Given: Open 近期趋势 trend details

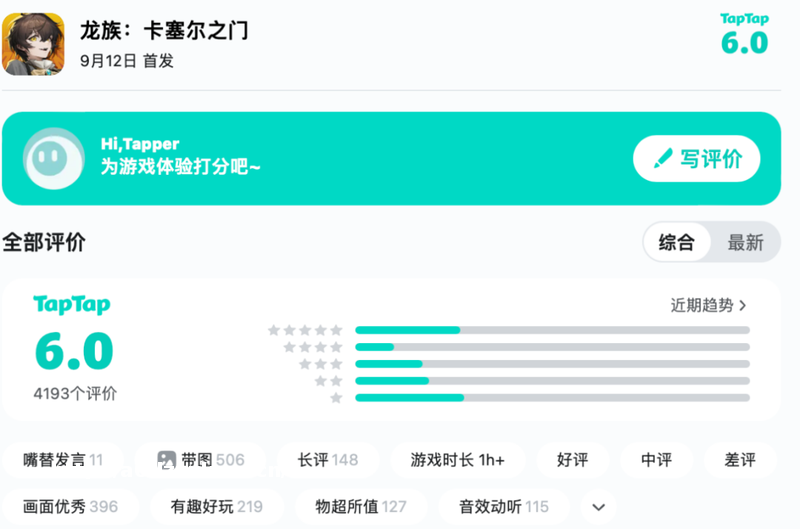Looking at the screenshot, I should click(709, 305).
